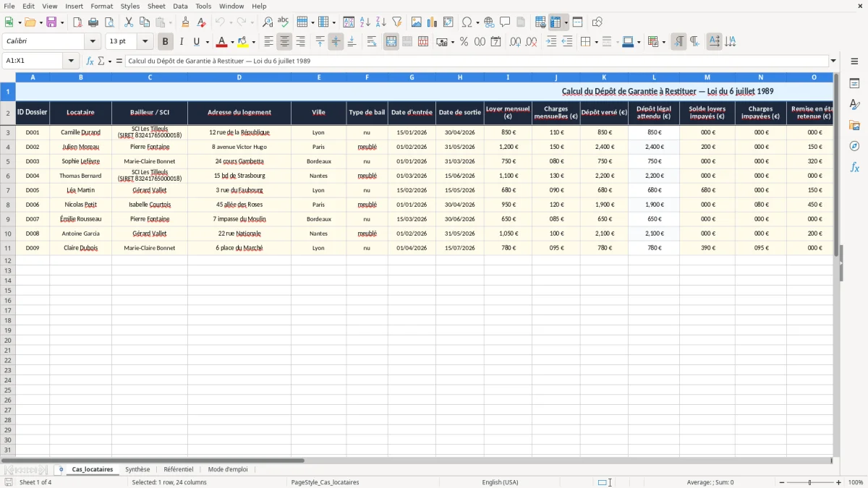The width and height of the screenshot is (868, 488).
Task: Remove a decimal place
Action: click(x=532, y=42)
